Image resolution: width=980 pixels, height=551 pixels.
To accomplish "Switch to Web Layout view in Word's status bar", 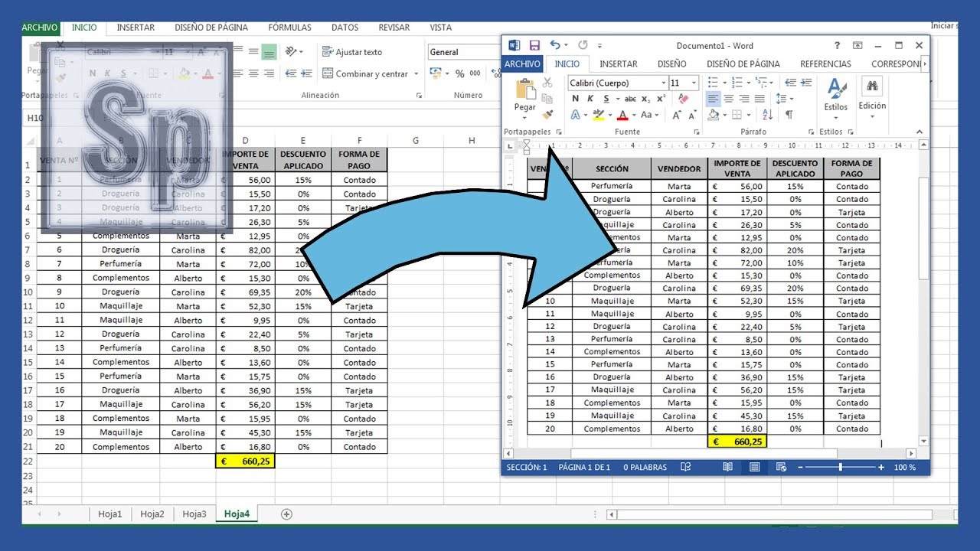I will (781, 467).
